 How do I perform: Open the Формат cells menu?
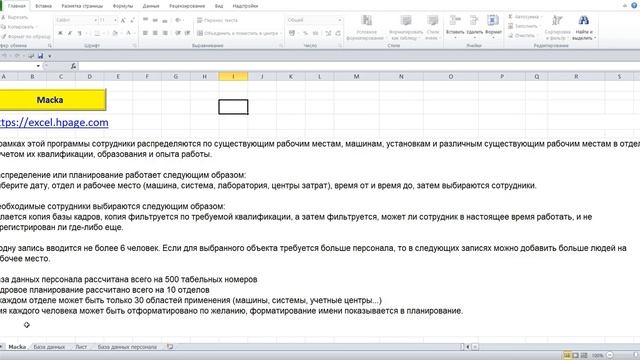point(493,27)
